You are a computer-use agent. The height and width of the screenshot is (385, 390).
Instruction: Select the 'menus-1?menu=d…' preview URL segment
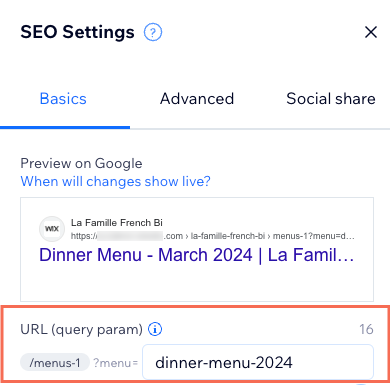[314, 236]
